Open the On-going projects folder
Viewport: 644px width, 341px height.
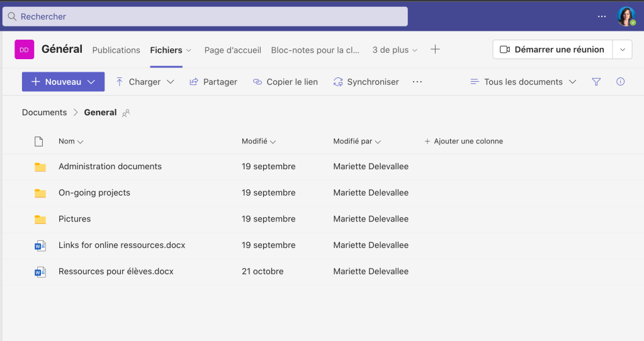pos(94,193)
